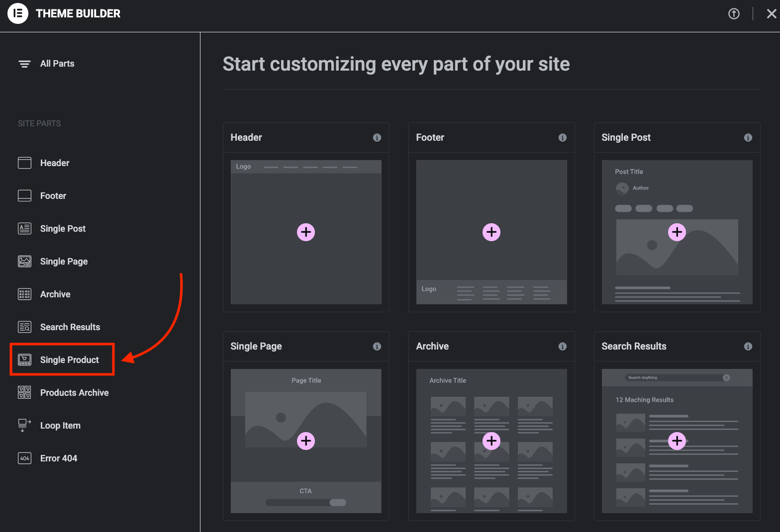Open Error 404 site part
Viewport: 780px width, 532px height.
tap(59, 458)
